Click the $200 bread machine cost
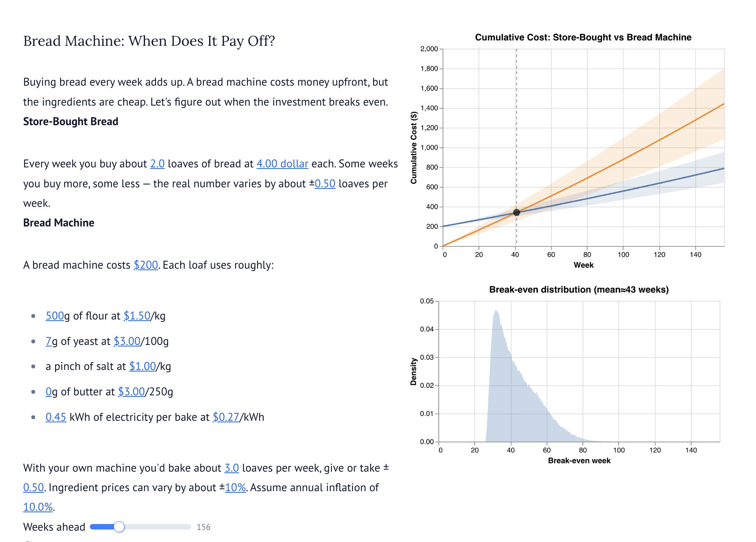The width and height of the screenshot is (756, 542). tap(146, 265)
